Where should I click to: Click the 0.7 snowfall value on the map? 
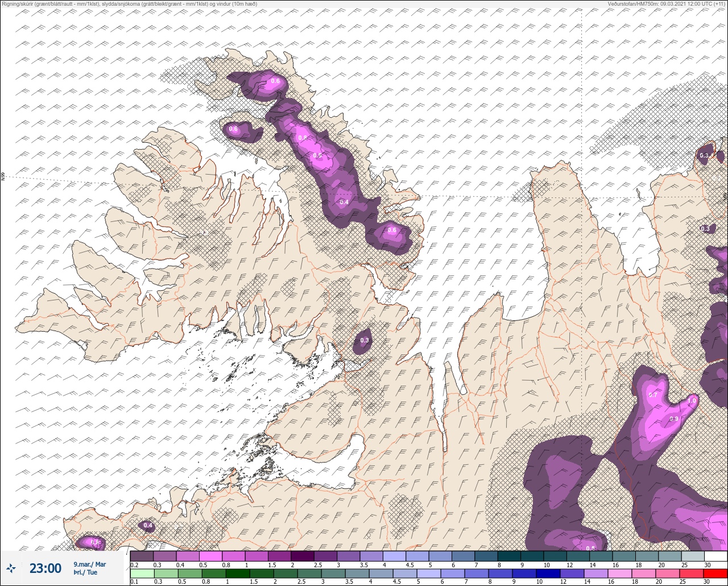pyautogui.click(x=653, y=395)
